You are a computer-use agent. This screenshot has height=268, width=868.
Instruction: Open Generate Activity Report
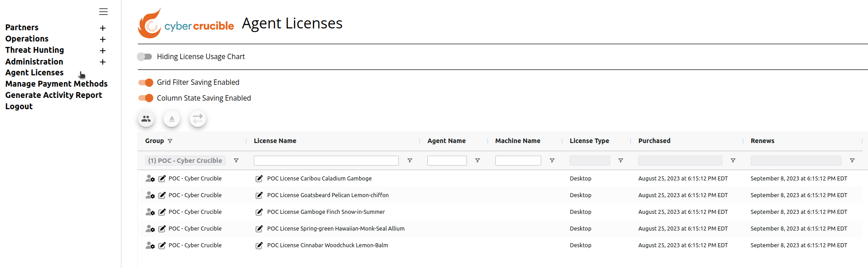pos(54,95)
